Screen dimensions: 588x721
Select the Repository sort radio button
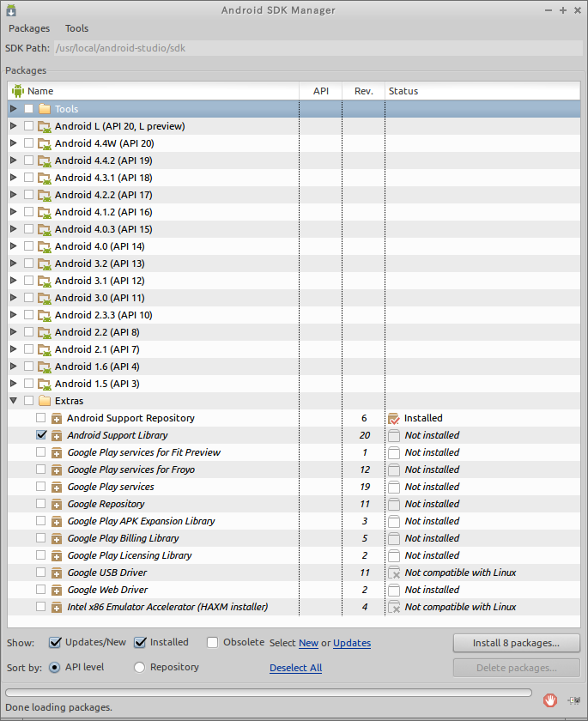tap(139, 667)
